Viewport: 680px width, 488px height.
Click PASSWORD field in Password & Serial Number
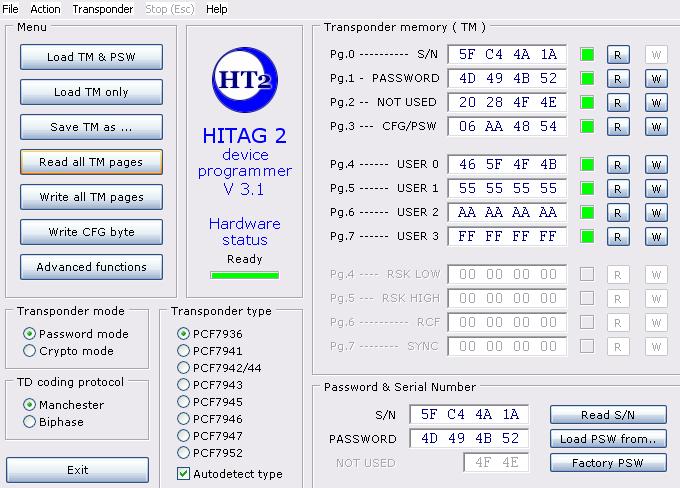tap(469, 438)
